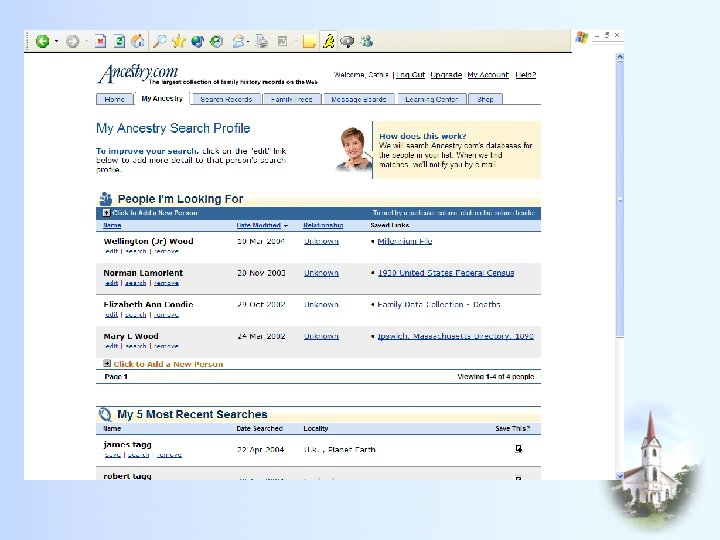Click the Upgrade link
Screen dimensions: 720x540
(x=446, y=74)
